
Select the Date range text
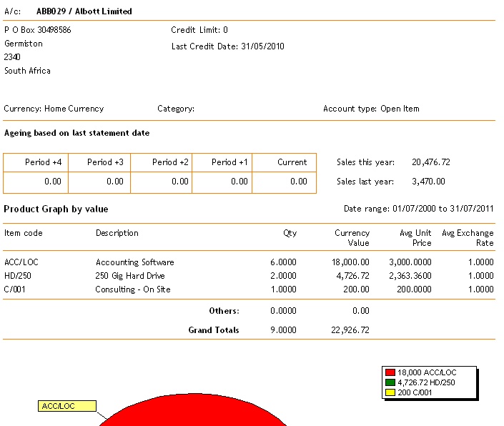coord(418,209)
